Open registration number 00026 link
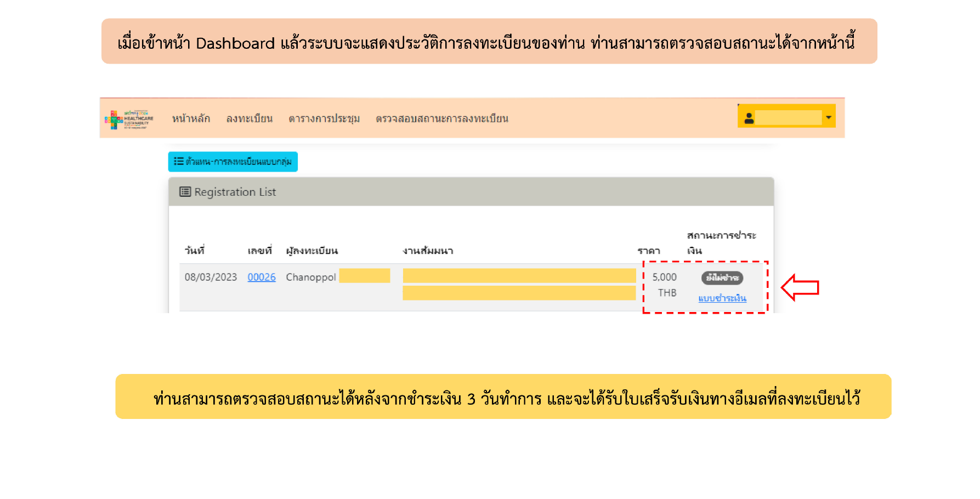The image size is (980, 499). click(x=262, y=277)
